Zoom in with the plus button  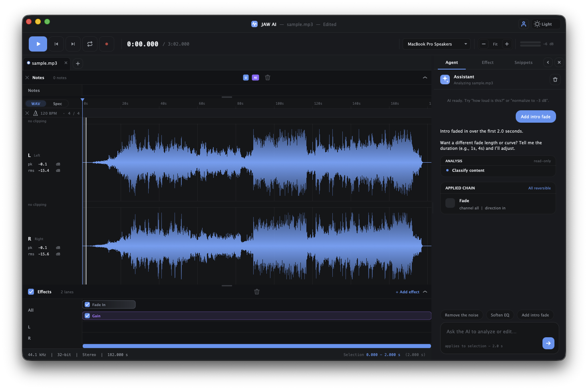point(507,44)
